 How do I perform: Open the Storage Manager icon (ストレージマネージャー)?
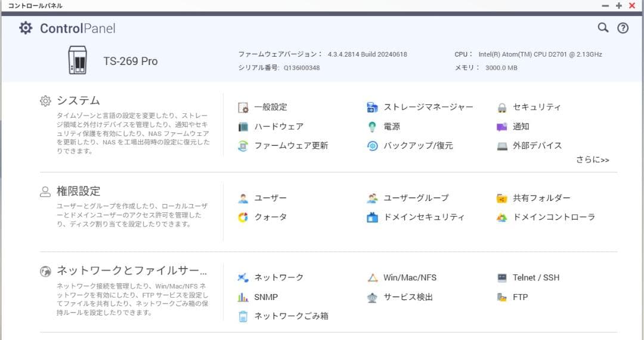pyautogui.click(x=372, y=108)
